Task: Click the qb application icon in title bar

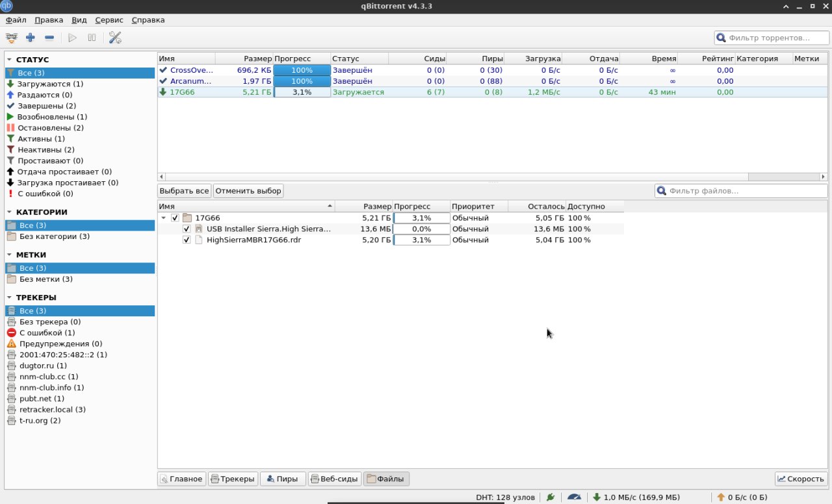Action: coord(7,6)
